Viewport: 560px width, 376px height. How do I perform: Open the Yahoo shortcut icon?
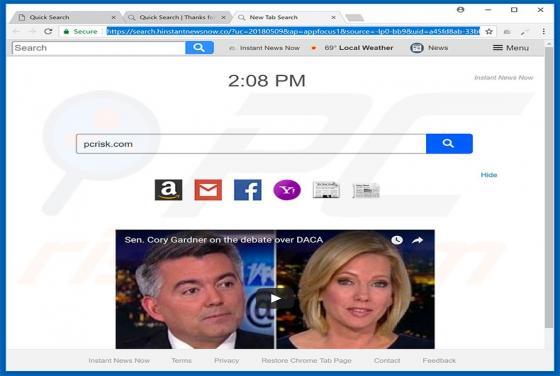tap(287, 190)
